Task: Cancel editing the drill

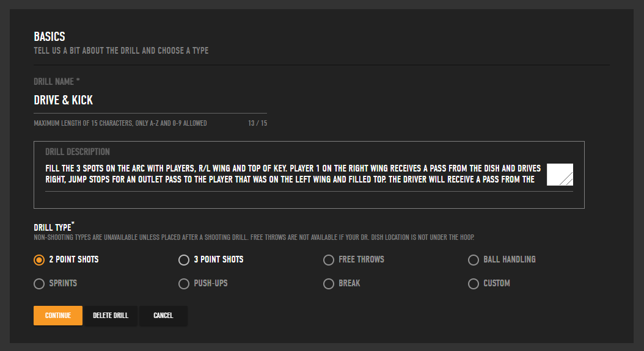Action: click(163, 315)
